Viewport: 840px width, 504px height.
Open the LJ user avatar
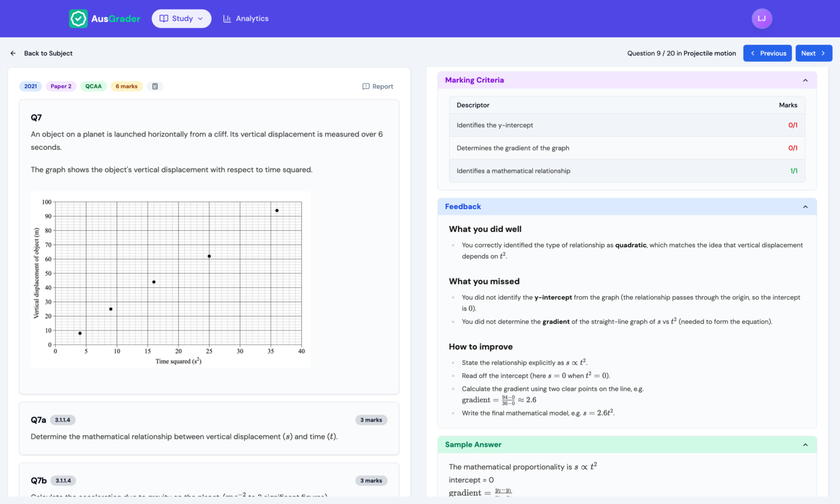(761, 19)
